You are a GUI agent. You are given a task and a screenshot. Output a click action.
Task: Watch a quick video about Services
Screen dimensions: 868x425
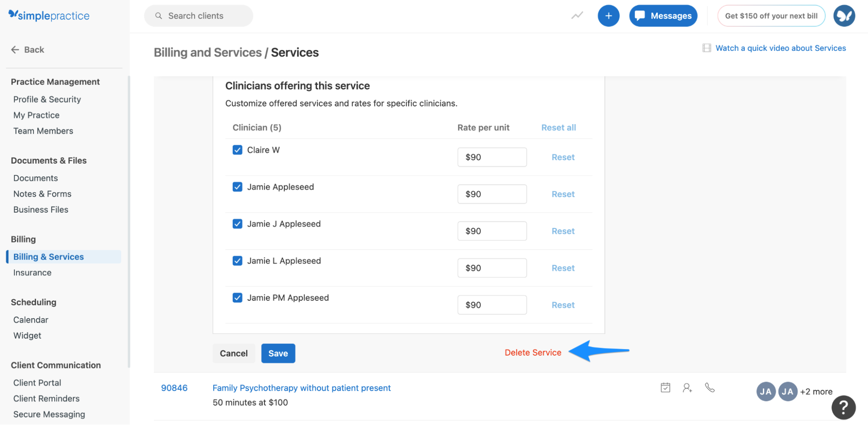[780, 48]
